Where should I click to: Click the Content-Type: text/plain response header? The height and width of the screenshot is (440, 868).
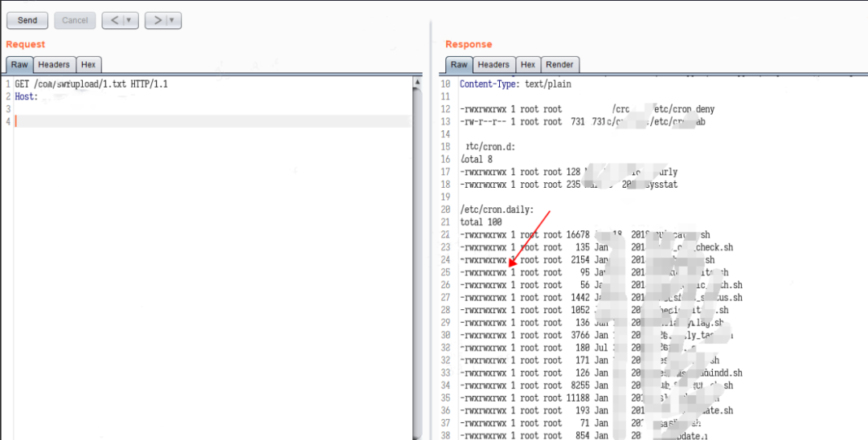[x=515, y=84]
